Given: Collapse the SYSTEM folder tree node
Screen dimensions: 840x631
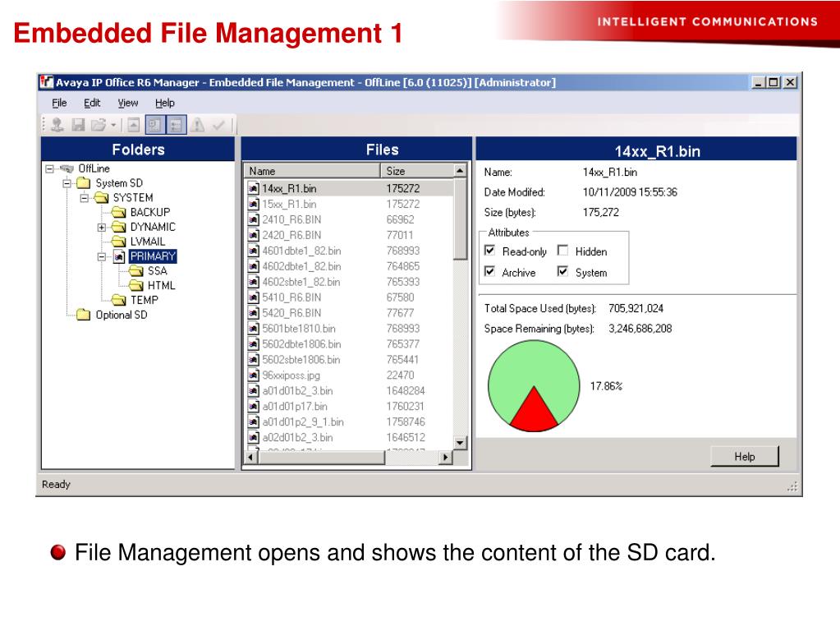Looking at the screenshot, I should pyautogui.click(x=85, y=198).
